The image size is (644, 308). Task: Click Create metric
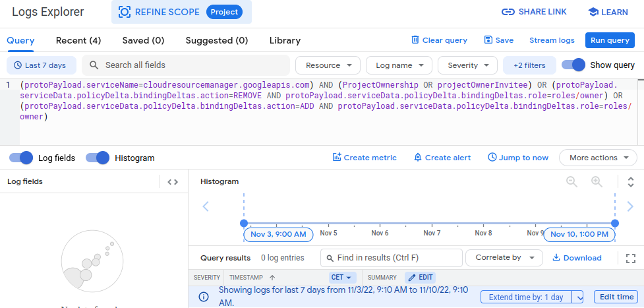click(x=365, y=158)
